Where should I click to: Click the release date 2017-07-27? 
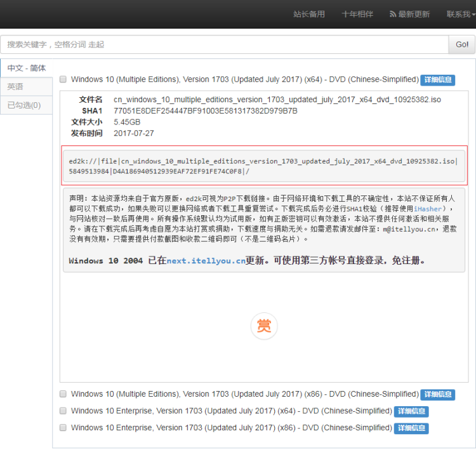[x=133, y=133]
